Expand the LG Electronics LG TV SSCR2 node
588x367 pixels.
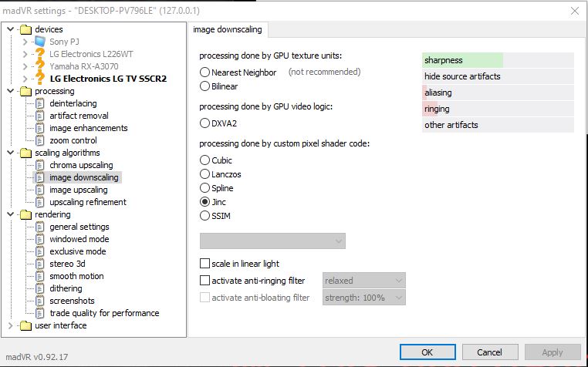point(25,79)
